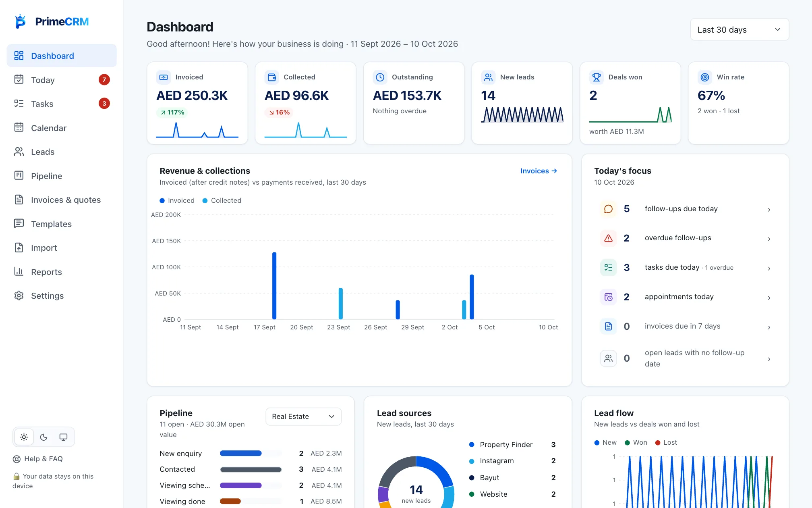Toggle the Invoiced legend in revenue chart
Image resolution: width=812 pixels, height=508 pixels.
click(x=177, y=200)
